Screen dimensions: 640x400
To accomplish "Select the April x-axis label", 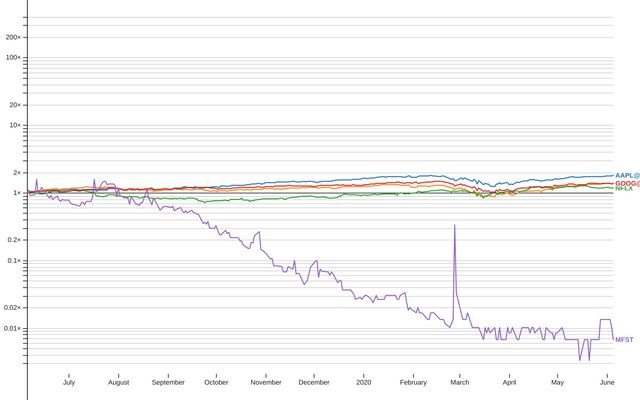I will pyautogui.click(x=509, y=382).
